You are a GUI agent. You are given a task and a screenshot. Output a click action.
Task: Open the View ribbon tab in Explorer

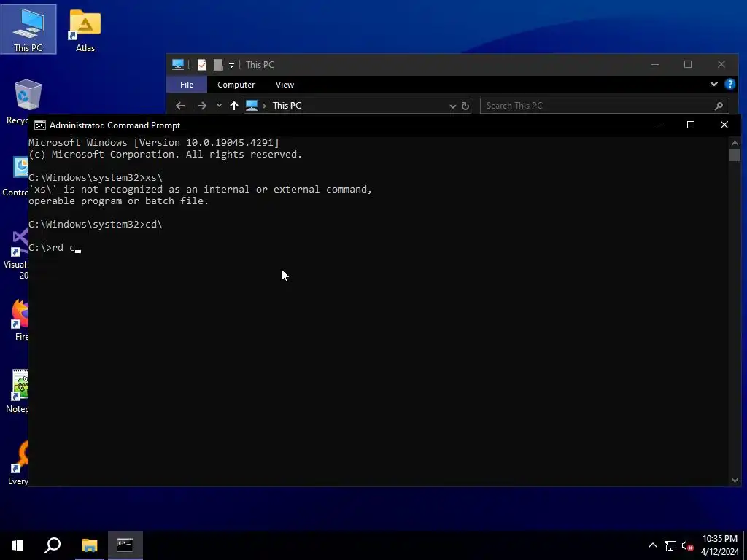point(285,85)
